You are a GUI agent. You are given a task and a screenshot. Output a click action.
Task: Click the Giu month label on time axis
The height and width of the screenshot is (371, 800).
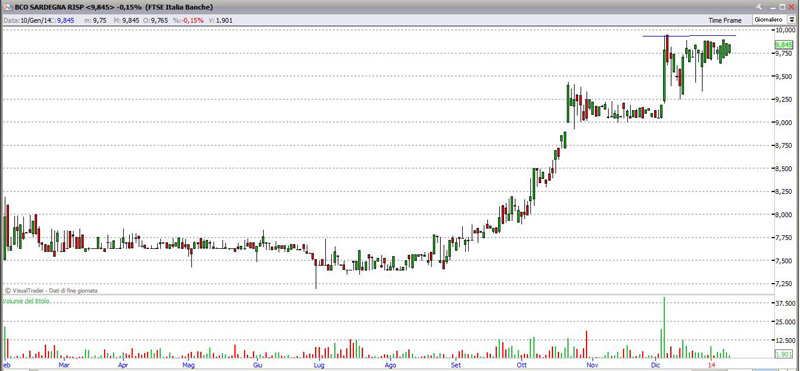coord(258,365)
